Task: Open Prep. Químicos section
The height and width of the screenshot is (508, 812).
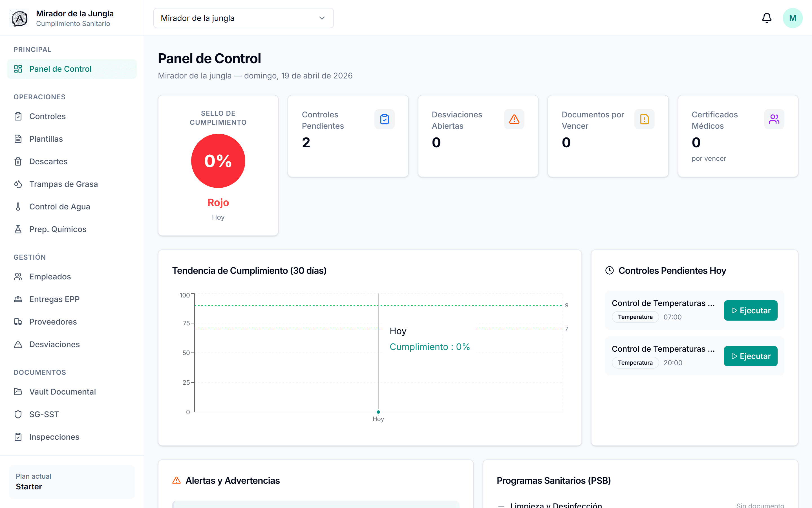Action: point(72,229)
